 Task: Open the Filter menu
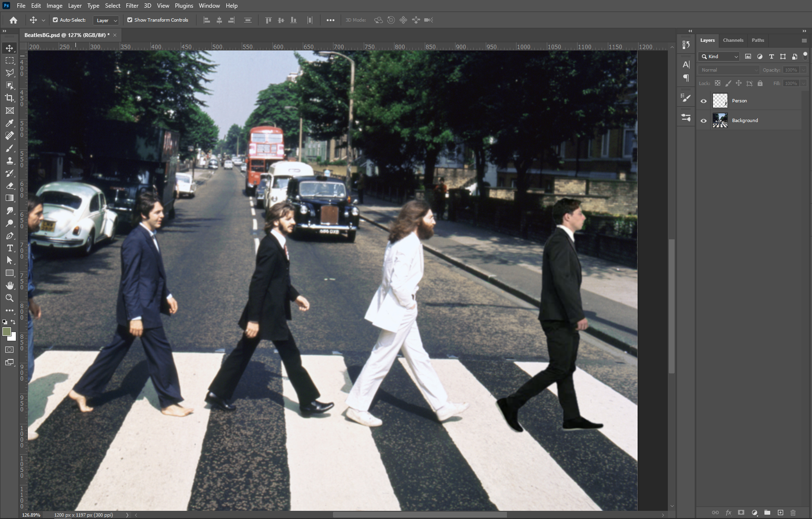tap(132, 6)
